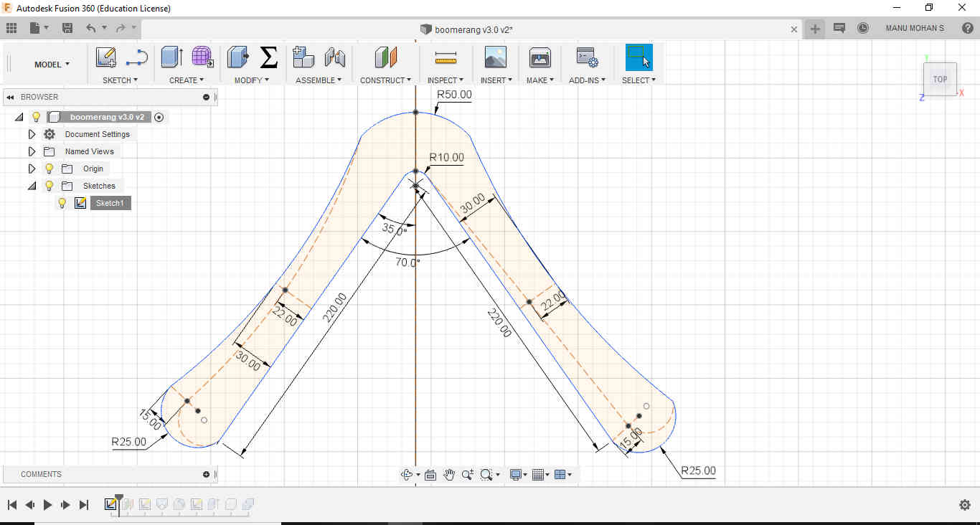980x525 pixels.
Task: Open the SKETCH menu
Action: pyautogui.click(x=120, y=80)
